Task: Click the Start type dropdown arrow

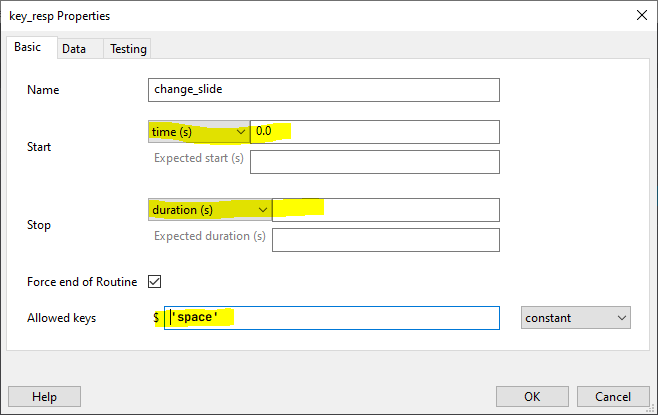Action: tap(241, 132)
